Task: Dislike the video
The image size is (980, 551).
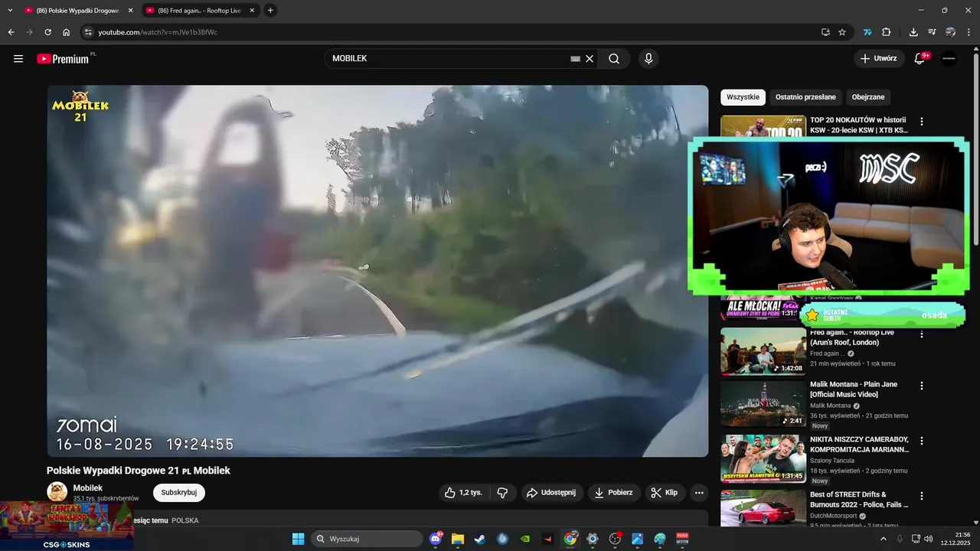Action: (x=503, y=493)
